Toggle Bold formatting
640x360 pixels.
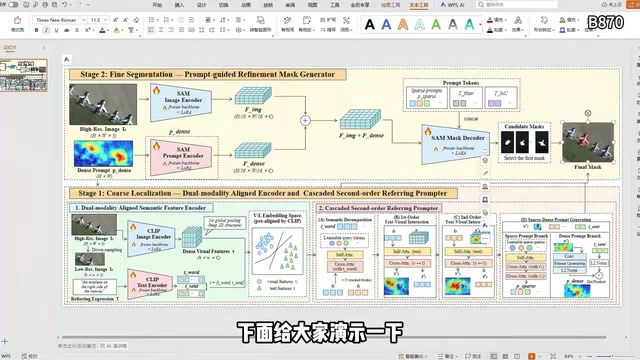(36, 30)
